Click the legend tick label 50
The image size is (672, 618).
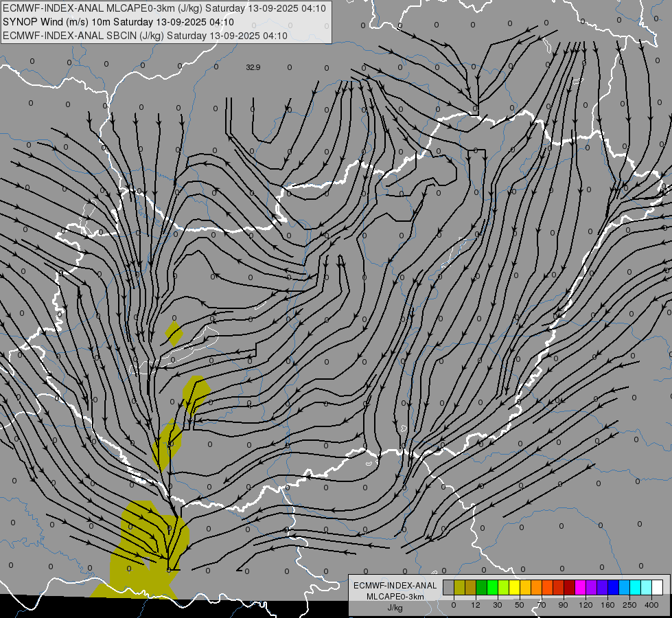coord(520,605)
